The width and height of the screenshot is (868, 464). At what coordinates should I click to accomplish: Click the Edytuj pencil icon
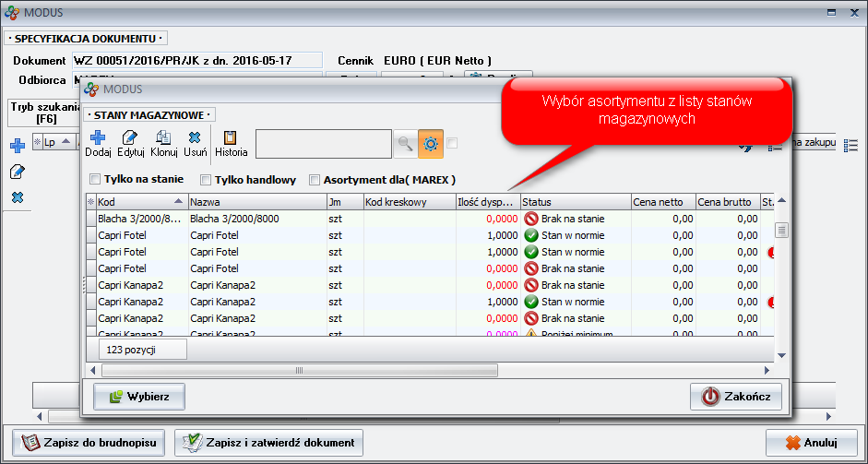(x=130, y=137)
